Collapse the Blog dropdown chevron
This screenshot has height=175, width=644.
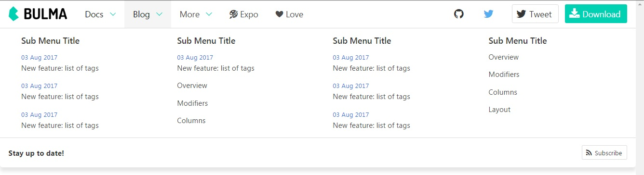(x=160, y=14)
